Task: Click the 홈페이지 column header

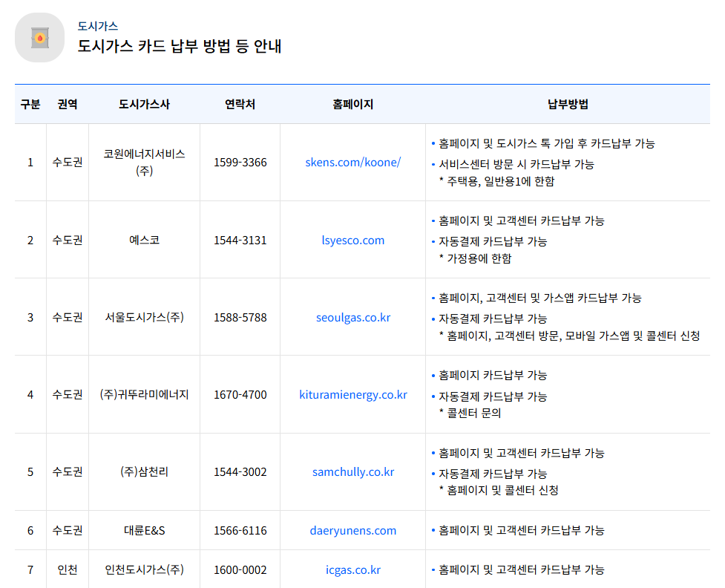Action: [x=352, y=104]
